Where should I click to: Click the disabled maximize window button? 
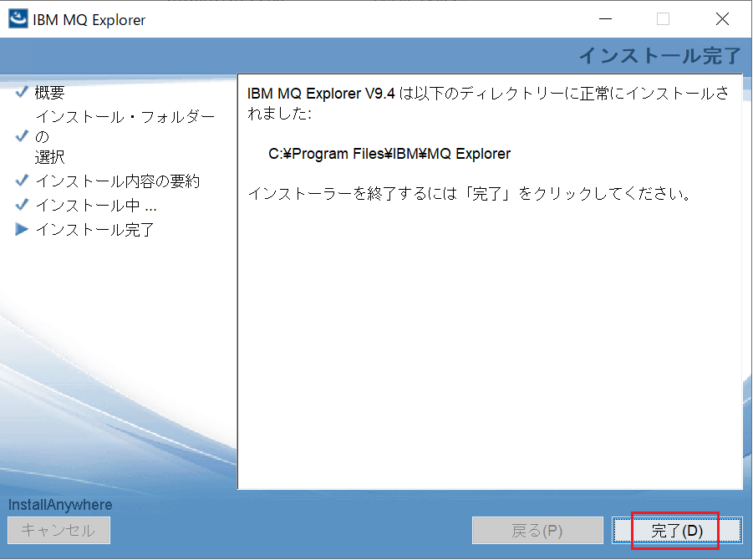coord(664,19)
